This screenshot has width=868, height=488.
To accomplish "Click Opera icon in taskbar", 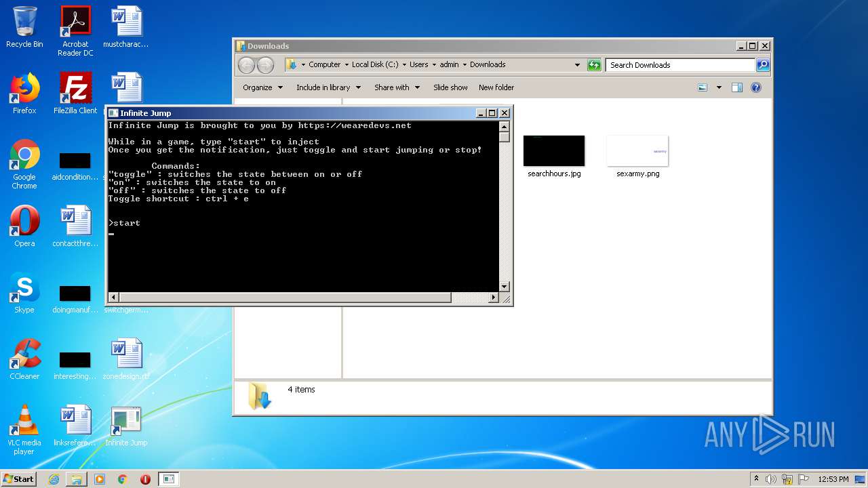I will point(145,479).
